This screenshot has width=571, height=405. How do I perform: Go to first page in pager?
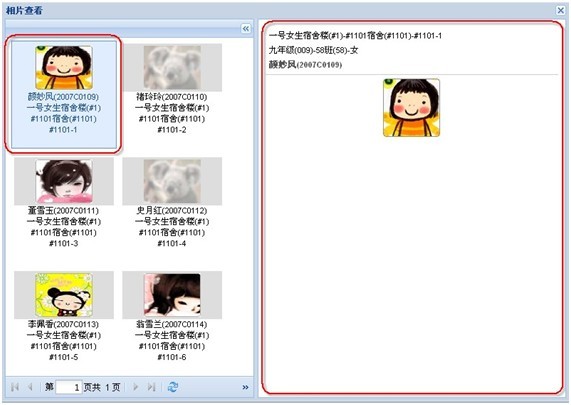pos(15,387)
